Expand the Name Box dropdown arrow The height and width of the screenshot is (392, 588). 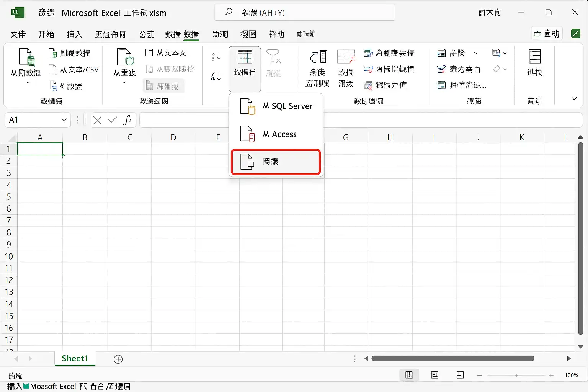pos(64,120)
